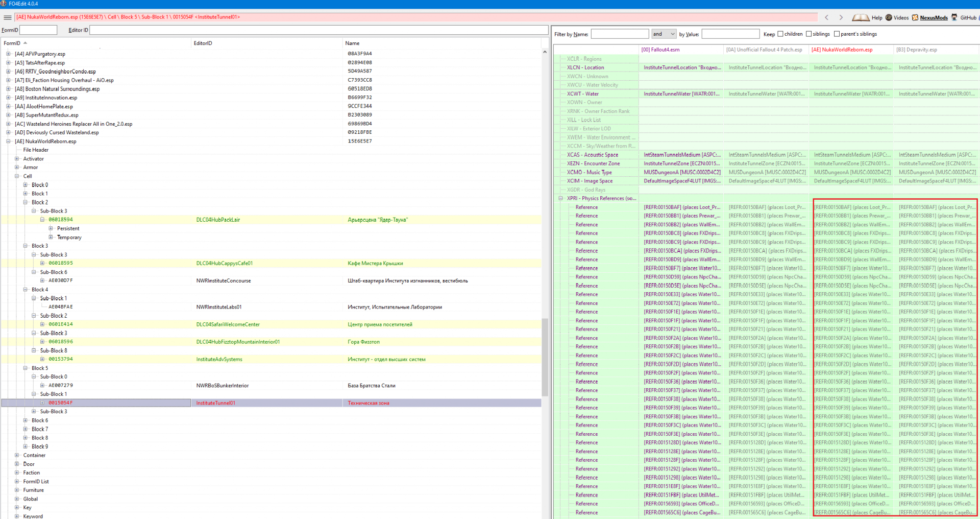Open the NexusMods link

point(934,18)
